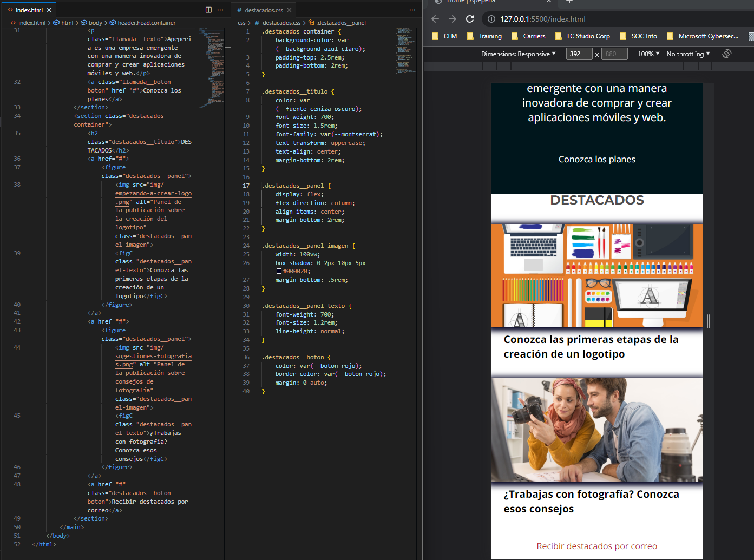Open the CEM bookmark folder
Screen dimensions: 754x560
coord(444,36)
